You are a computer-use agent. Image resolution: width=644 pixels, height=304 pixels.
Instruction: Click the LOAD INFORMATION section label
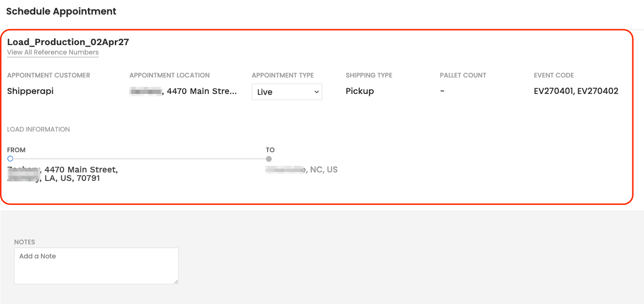pyautogui.click(x=38, y=129)
